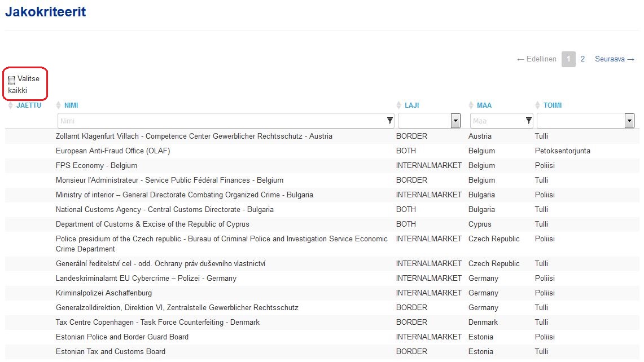644x362 pixels.
Task: Click Petoksentorjunta in TOIMI column
Action: [562, 151]
